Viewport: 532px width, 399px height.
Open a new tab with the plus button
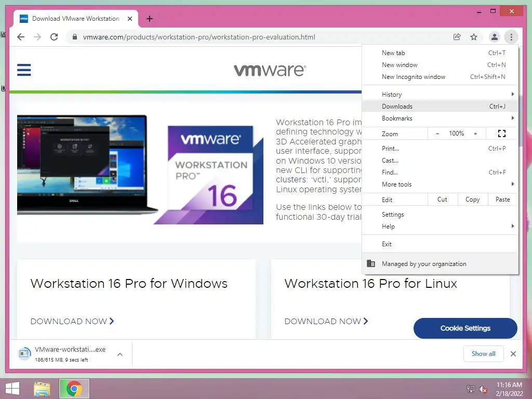coord(149,19)
